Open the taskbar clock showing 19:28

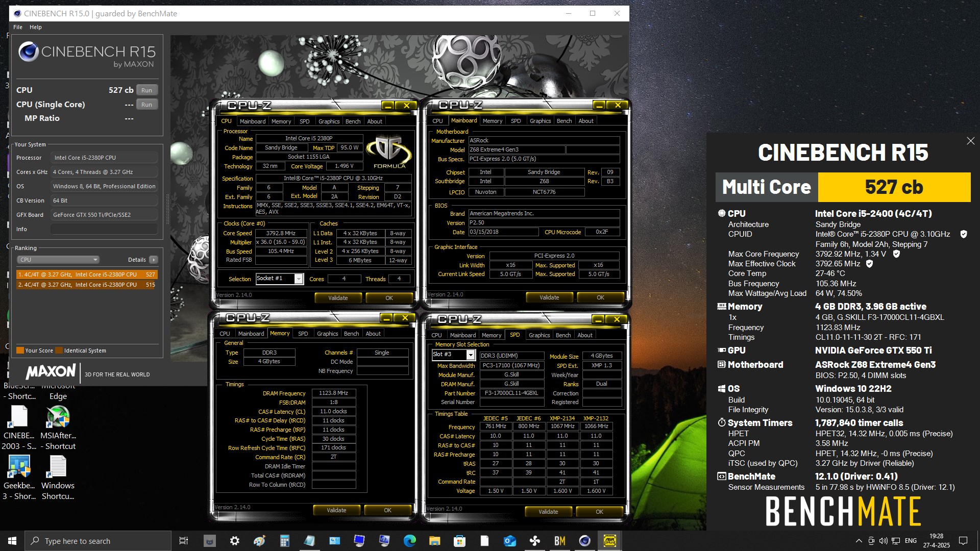pos(936,541)
